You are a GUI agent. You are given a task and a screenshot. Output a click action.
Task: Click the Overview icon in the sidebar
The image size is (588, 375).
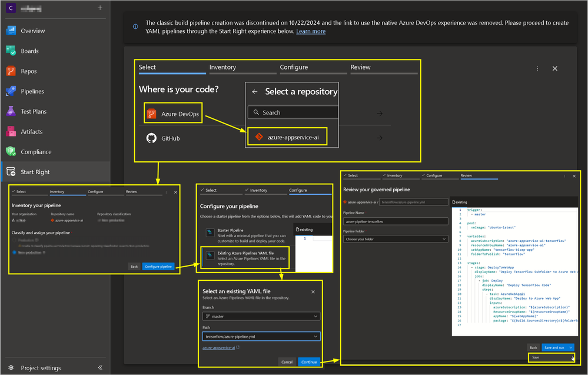coord(11,31)
